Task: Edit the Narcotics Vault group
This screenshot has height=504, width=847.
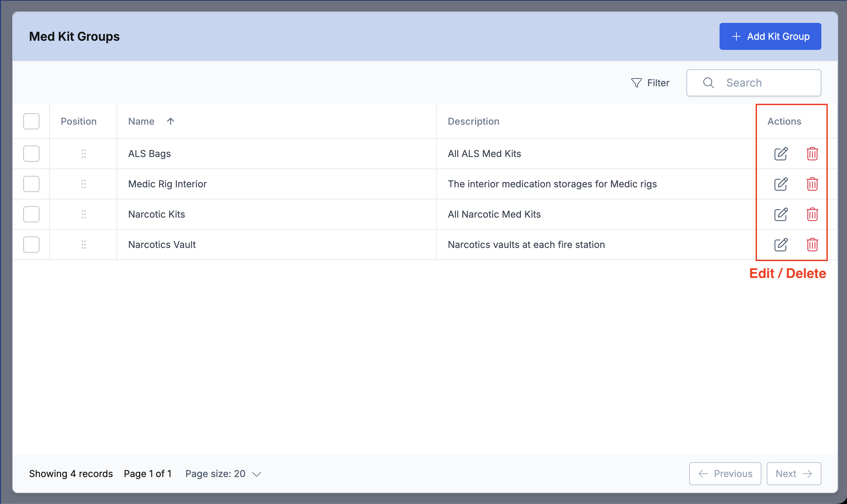Action: tap(781, 245)
